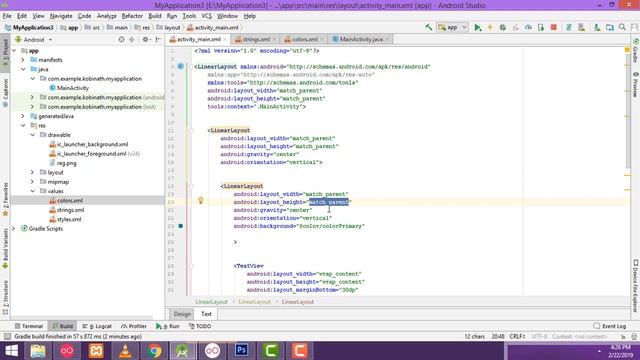This screenshot has width=640, height=360.
Task: Open the app run configuration dropdown
Action: pyautogui.click(x=452, y=27)
